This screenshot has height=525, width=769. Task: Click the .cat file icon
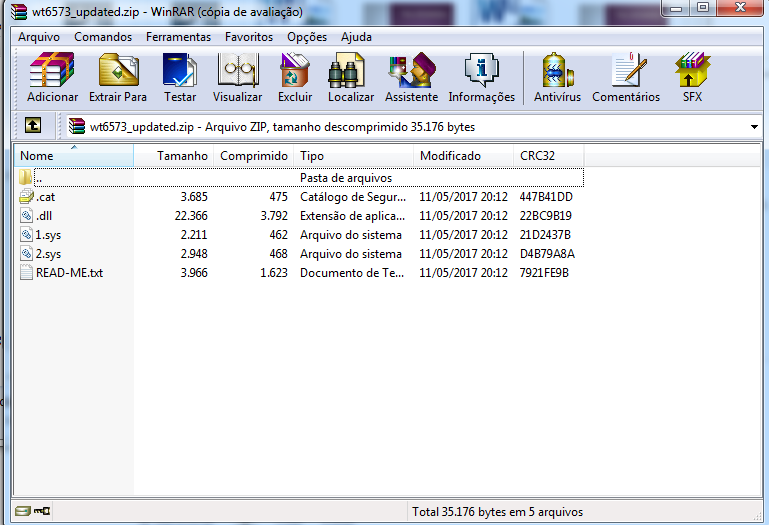(x=26, y=197)
